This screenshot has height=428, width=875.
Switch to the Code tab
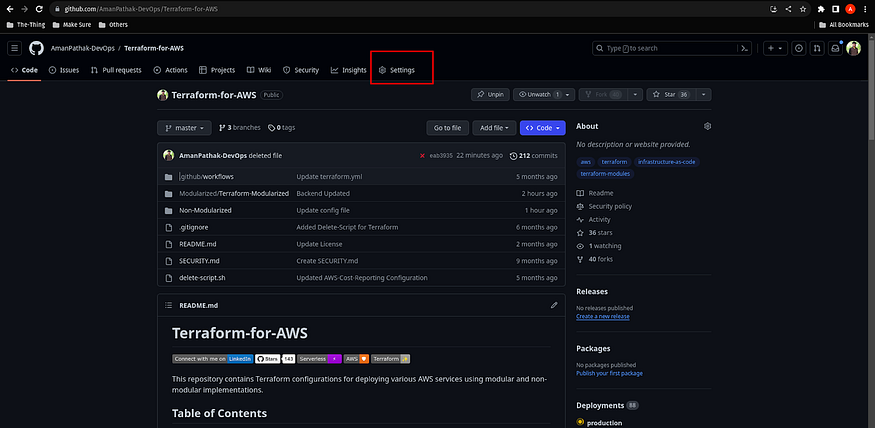click(24, 70)
